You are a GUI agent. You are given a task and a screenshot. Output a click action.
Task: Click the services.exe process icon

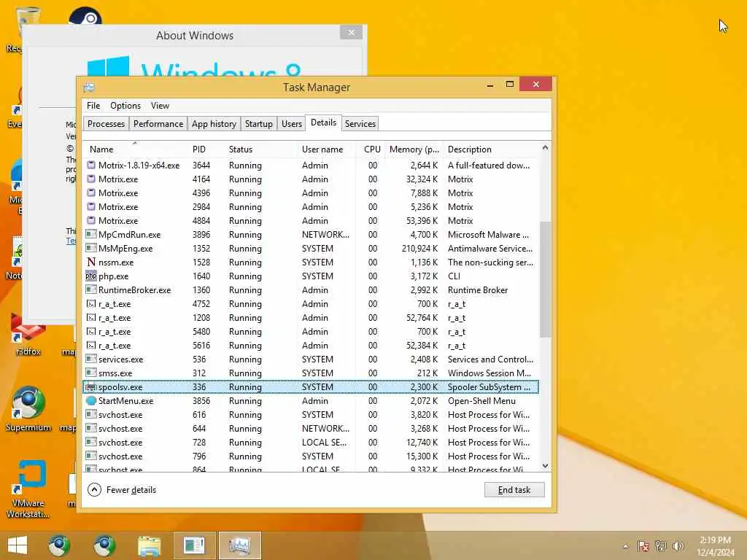(91, 359)
